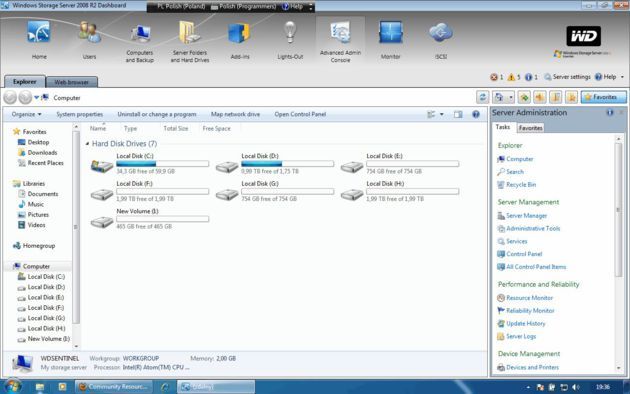
Task: Open the Organize menu
Action: (27, 114)
